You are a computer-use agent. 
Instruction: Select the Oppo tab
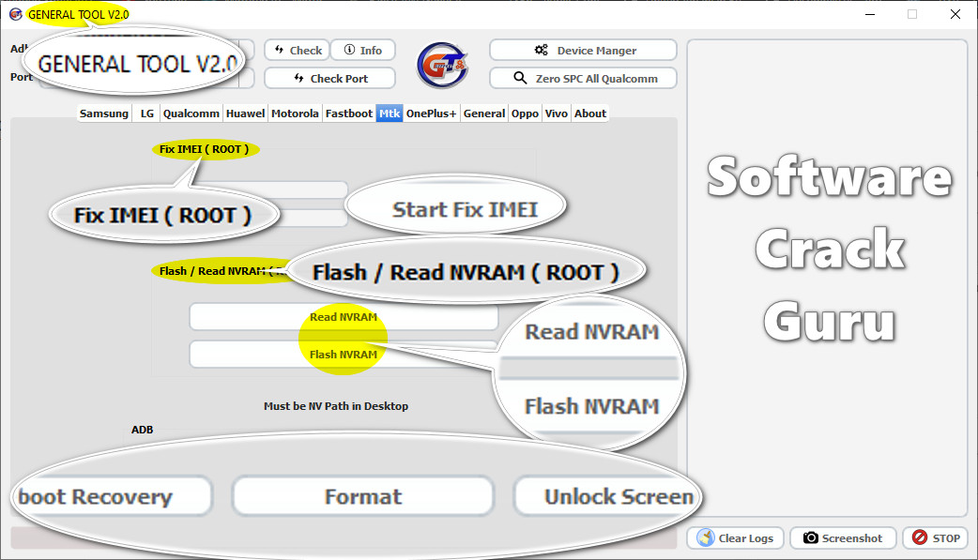[525, 114]
